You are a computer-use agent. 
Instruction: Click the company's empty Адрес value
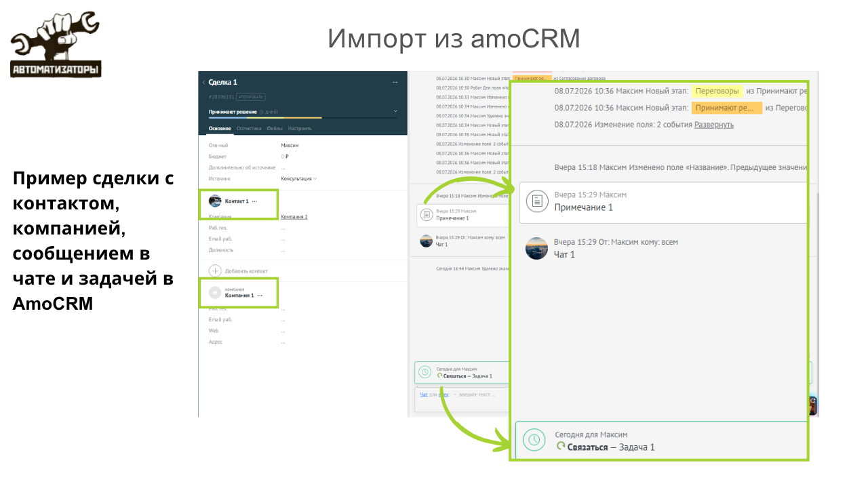click(x=283, y=342)
